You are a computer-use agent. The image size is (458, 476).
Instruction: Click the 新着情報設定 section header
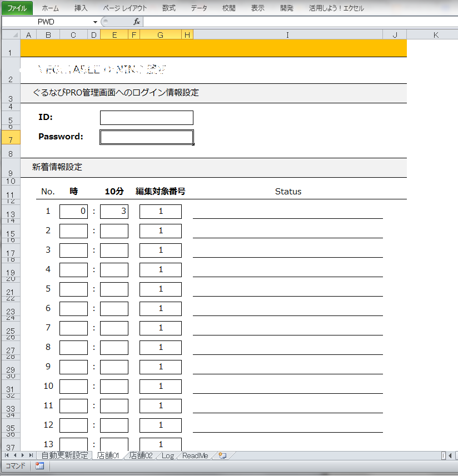[x=57, y=167]
